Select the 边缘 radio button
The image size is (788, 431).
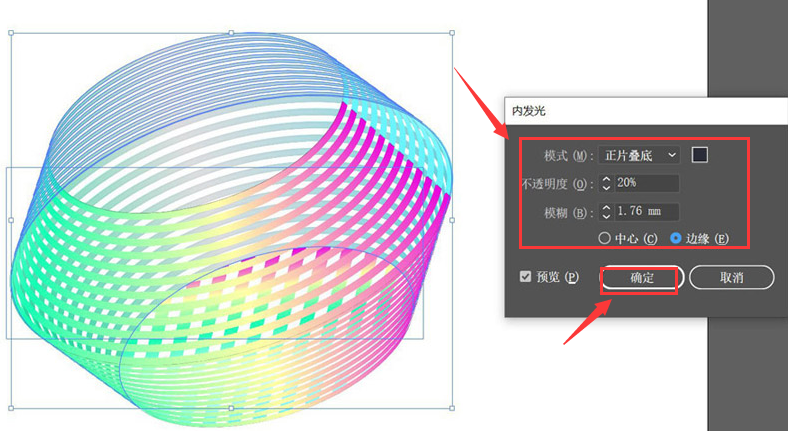676,238
